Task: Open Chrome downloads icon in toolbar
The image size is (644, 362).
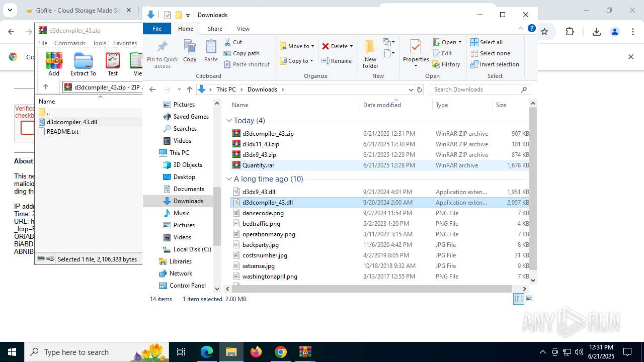Action: click(x=597, y=32)
